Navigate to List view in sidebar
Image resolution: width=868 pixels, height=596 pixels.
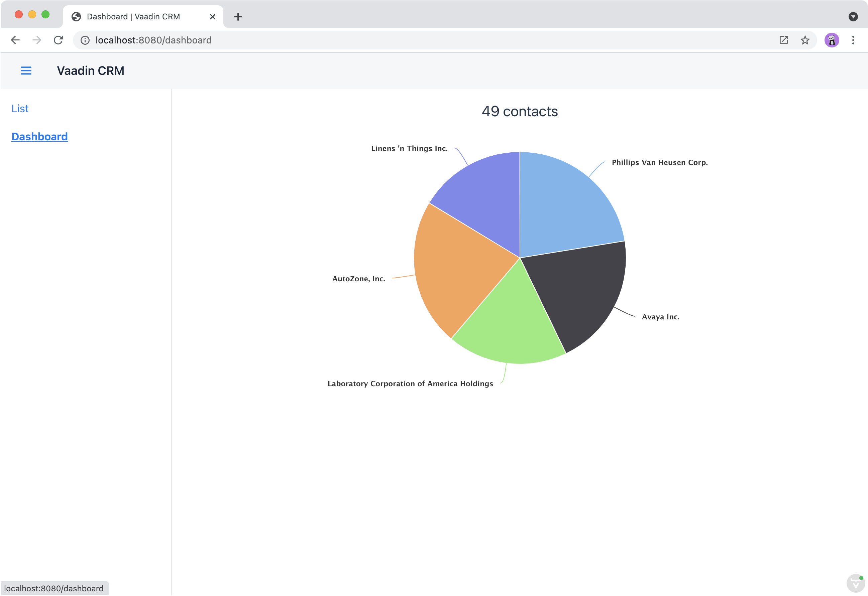20,109
